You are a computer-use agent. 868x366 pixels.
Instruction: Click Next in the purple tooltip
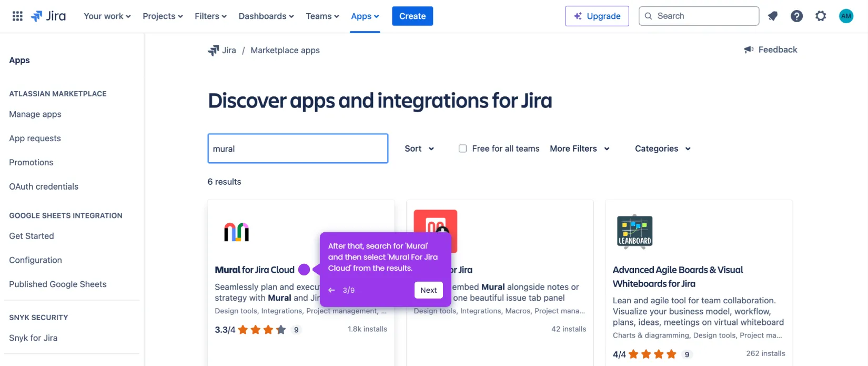point(429,290)
